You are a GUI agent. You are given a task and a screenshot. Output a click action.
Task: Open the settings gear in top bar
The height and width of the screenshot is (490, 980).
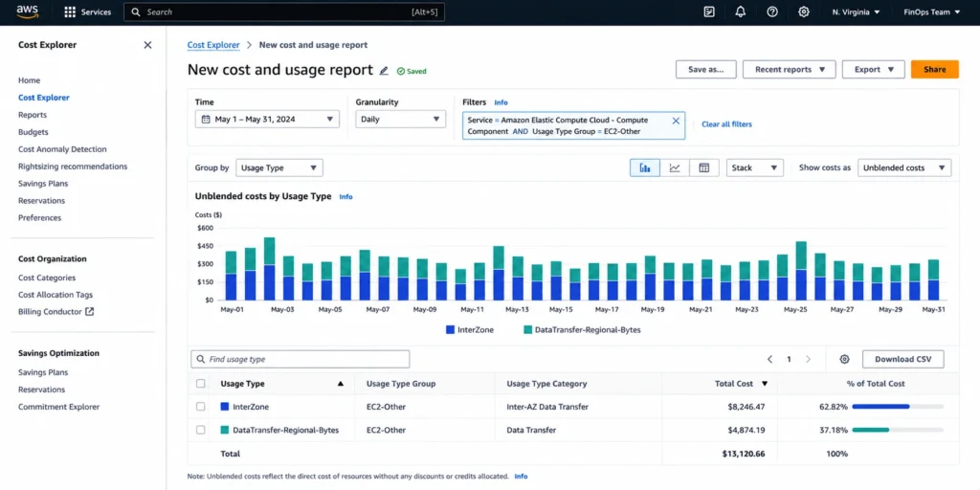(804, 11)
